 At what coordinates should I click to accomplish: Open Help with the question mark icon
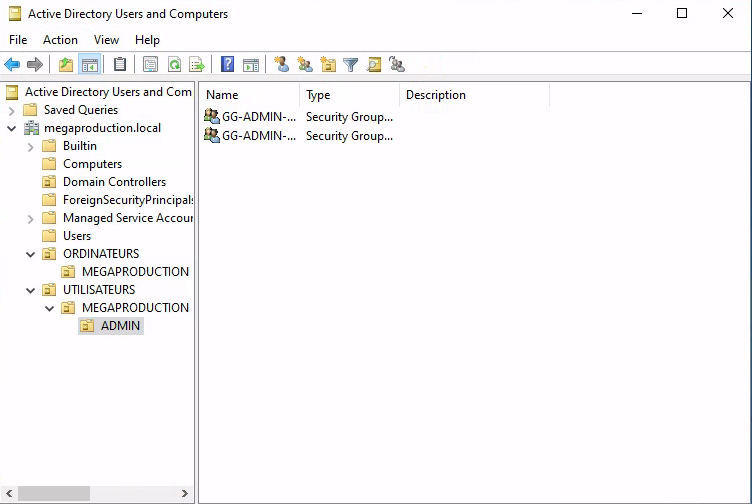pyautogui.click(x=228, y=65)
